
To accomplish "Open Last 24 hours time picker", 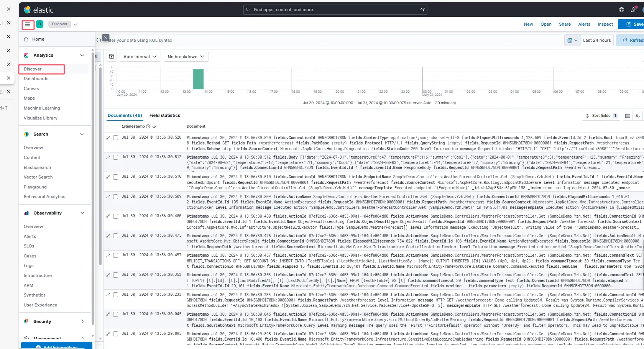I will pos(596,40).
